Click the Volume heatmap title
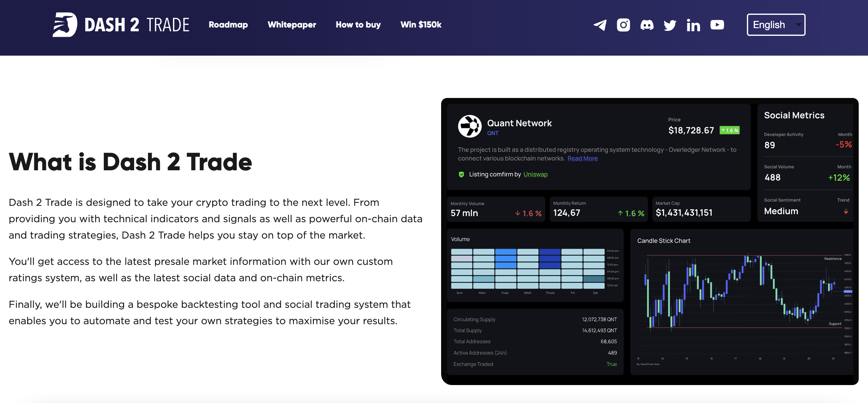The width and height of the screenshot is (868, 403). coord(460,239)
